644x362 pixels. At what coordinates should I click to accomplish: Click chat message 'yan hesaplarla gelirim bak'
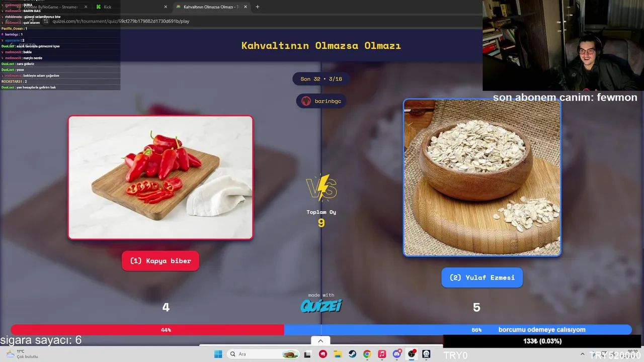pos(36,87)
